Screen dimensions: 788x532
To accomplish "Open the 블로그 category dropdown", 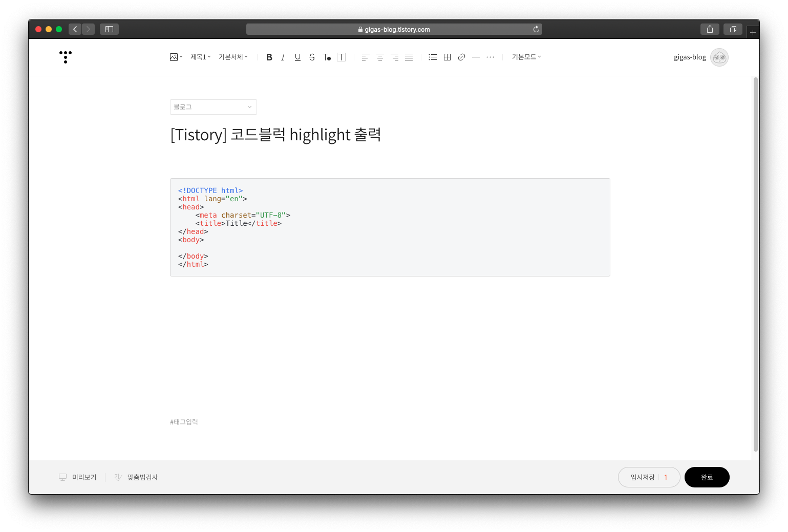I will 213,107.
